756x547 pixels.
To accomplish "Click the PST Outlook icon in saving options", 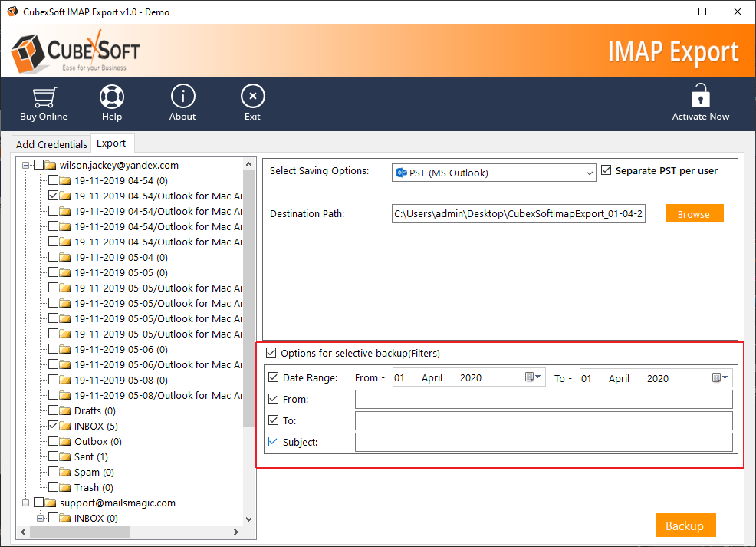I will pos(401,173).
